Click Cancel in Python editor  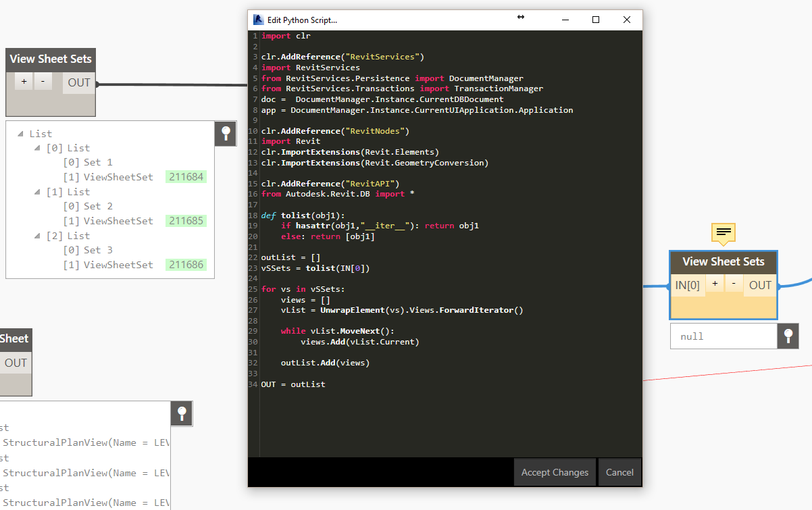pyautogui.click(x=619, y=472)
